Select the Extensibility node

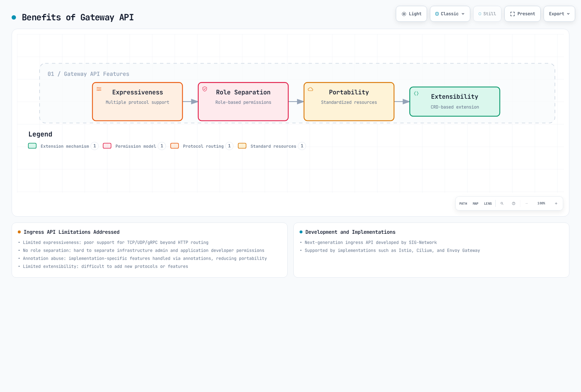point(455,102)
